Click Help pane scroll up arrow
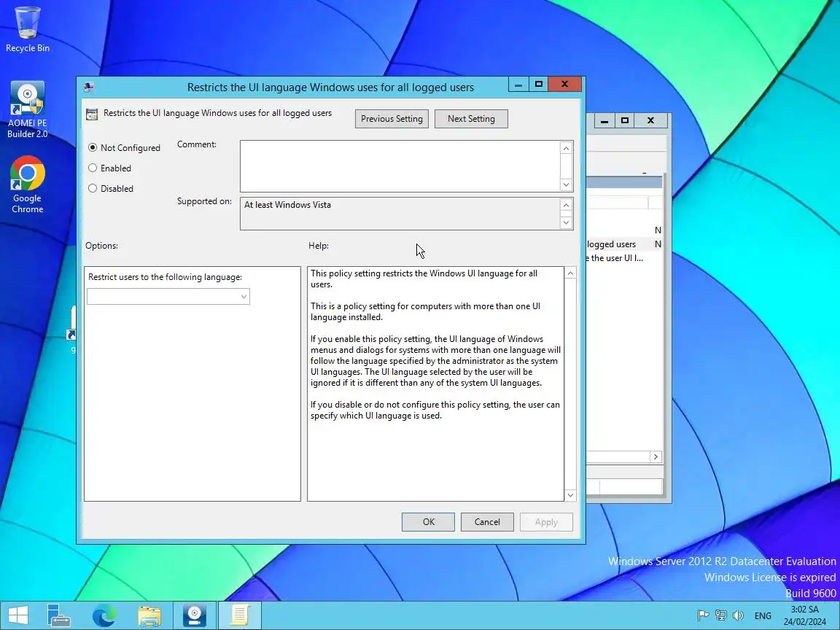 point(570,273)
